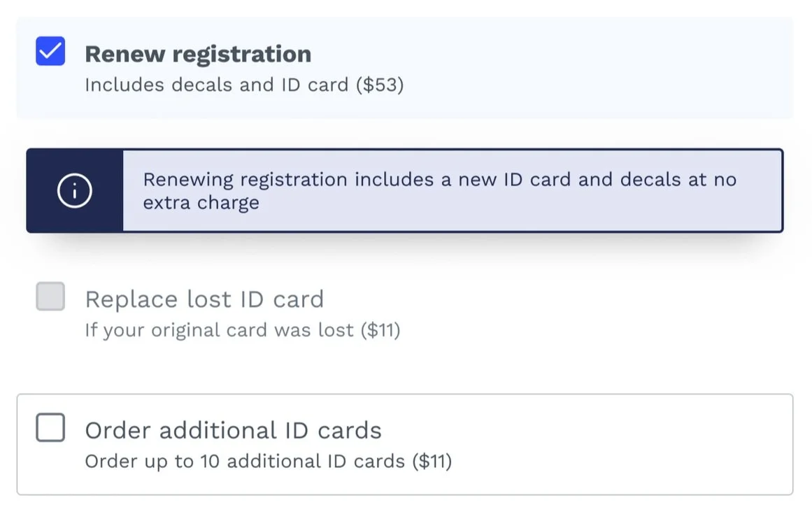This screenshot has height=512, width=812.
Task: Click the If your original card was lost caption
Action: coord(242,329)
